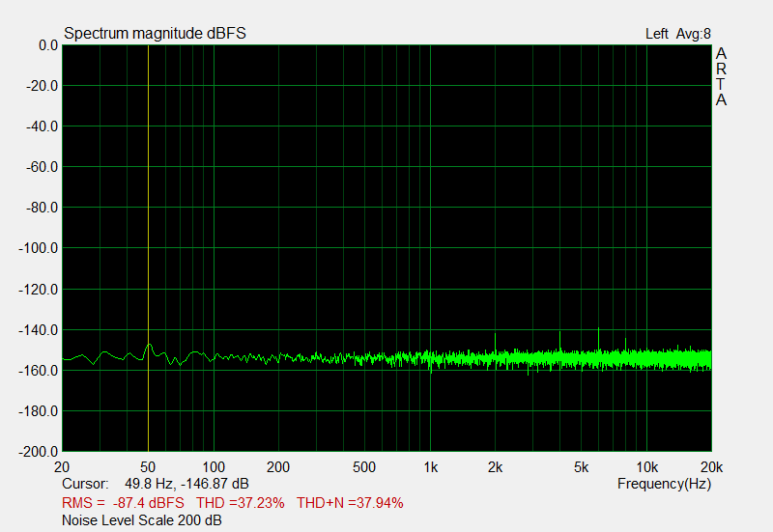Image resolution: width=773 pixels, height=532 pixels.
Task: Click the '5k' frequency axis label
Action: point(582,467)
